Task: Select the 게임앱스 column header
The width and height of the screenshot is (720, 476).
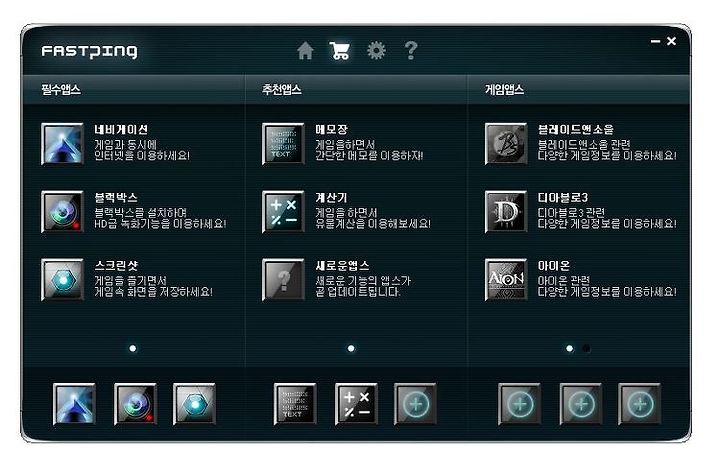Action: click(505, 89)
